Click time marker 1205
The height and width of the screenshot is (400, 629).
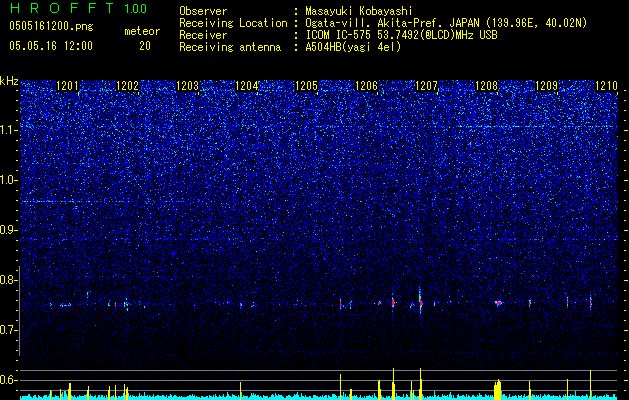click(306, 86)
